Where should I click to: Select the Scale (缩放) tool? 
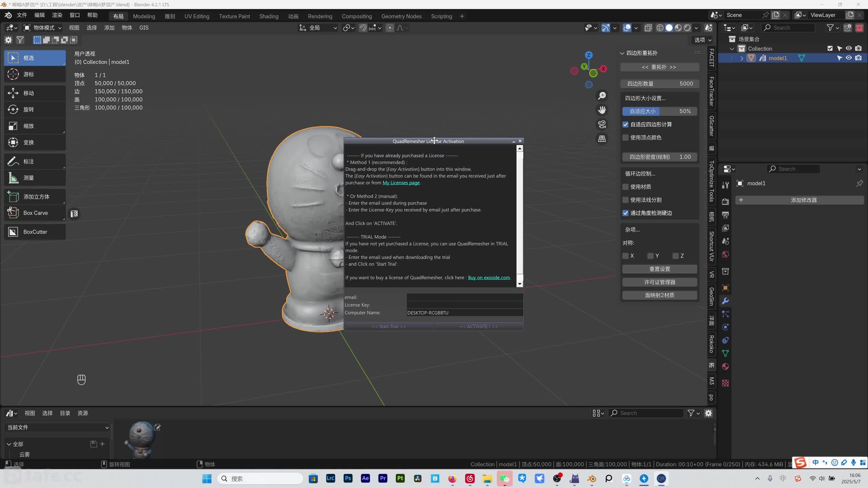35,126
